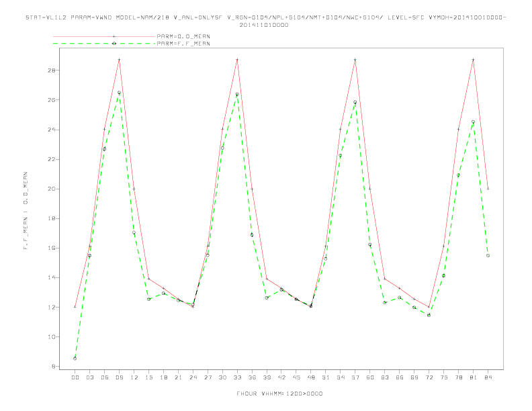
Task: Click x-axis forecast hour label 18
Action: (x=163, y=377)
